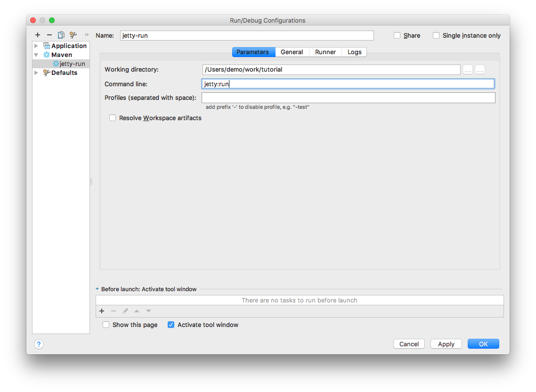The image size is (536, 392).
Task: Switch to the General tab
Action: pos(292,52)
